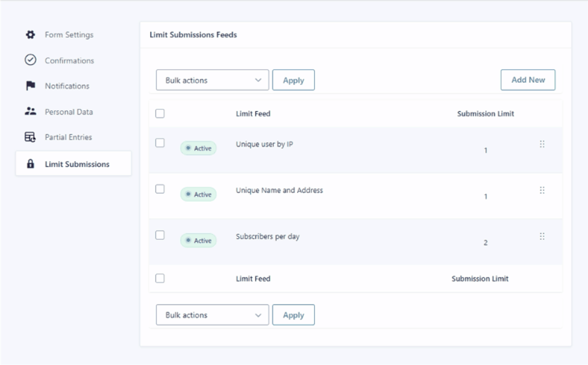
Task: Click the Limit Submissions lock icon
Action: click(x=31, y=164)
